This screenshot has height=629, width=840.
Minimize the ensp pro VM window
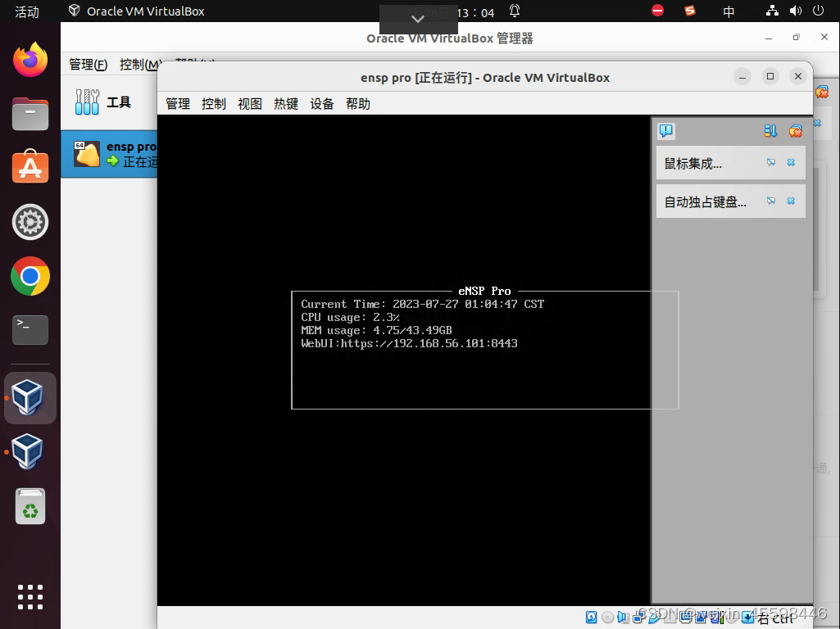point(742,76)
